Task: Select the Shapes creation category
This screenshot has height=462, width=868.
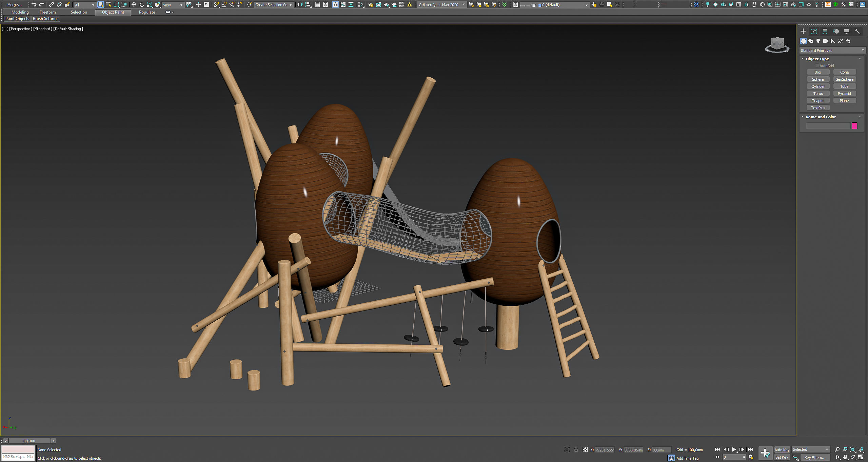Action: [x=811, y=41]
